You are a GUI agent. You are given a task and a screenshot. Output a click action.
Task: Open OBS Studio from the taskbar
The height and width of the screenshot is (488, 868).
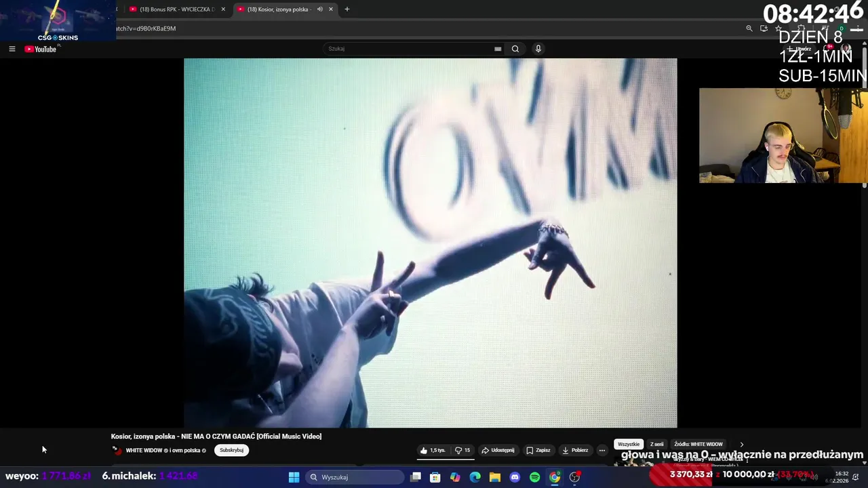coord(575,477)
